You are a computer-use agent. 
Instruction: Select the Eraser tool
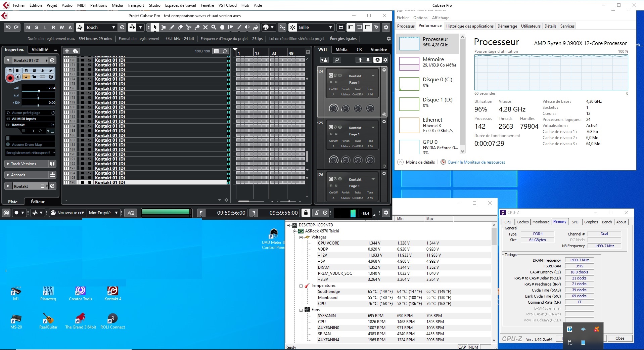point(180,27)
